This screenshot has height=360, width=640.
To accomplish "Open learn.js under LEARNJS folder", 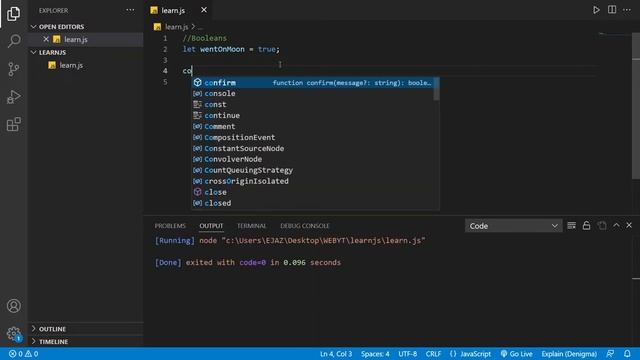I will point(71,65).
